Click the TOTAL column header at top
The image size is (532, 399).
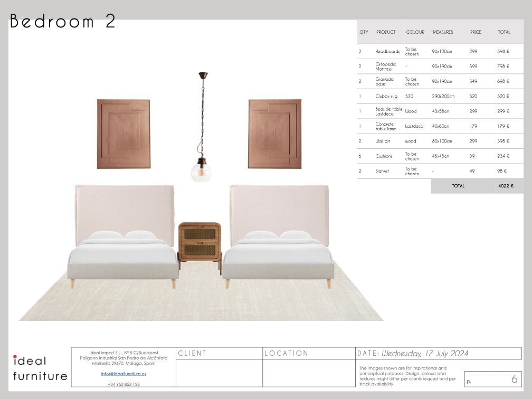tap(504, 32)
